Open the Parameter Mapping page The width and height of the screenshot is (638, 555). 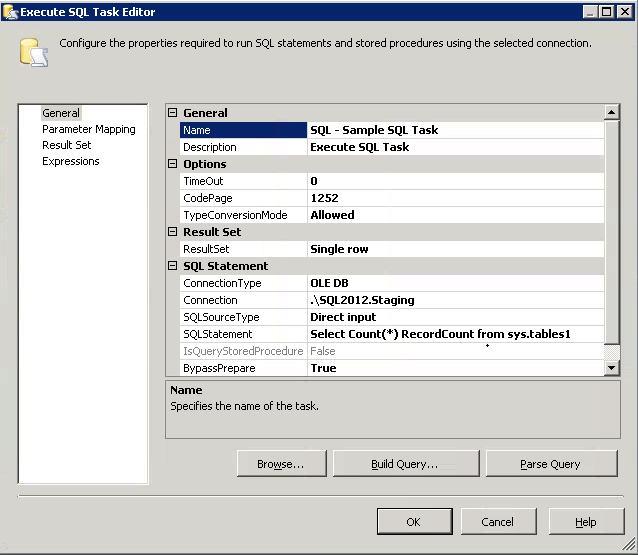88,129
